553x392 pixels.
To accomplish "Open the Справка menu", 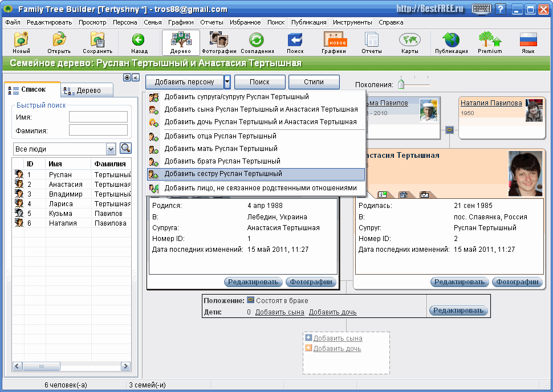I will click(x=391, y=22).
